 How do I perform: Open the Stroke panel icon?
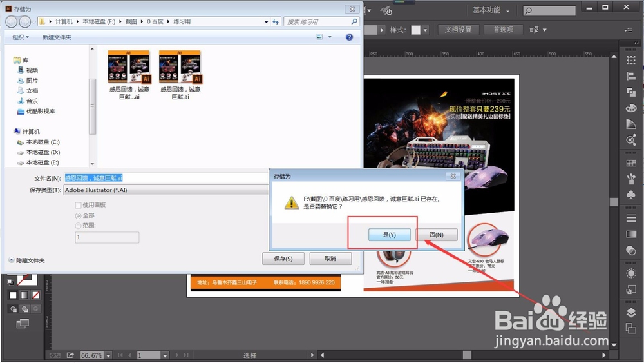click(631, 219)
